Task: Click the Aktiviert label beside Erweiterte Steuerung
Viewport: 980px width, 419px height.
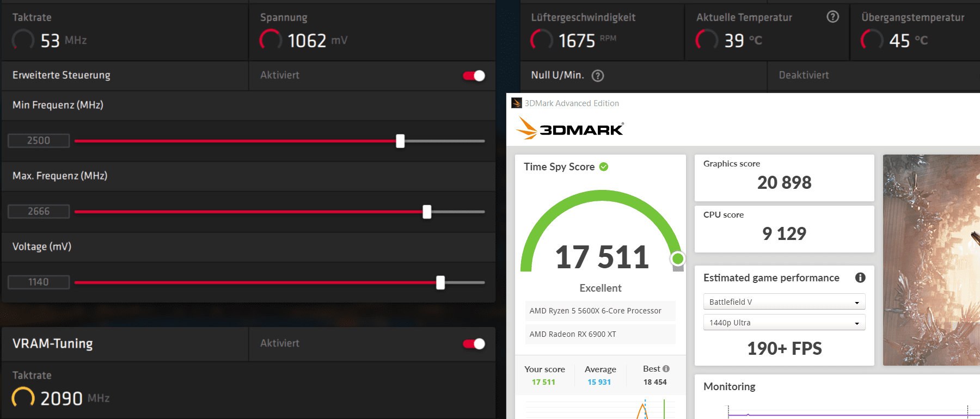Action: tap(280, 75)
